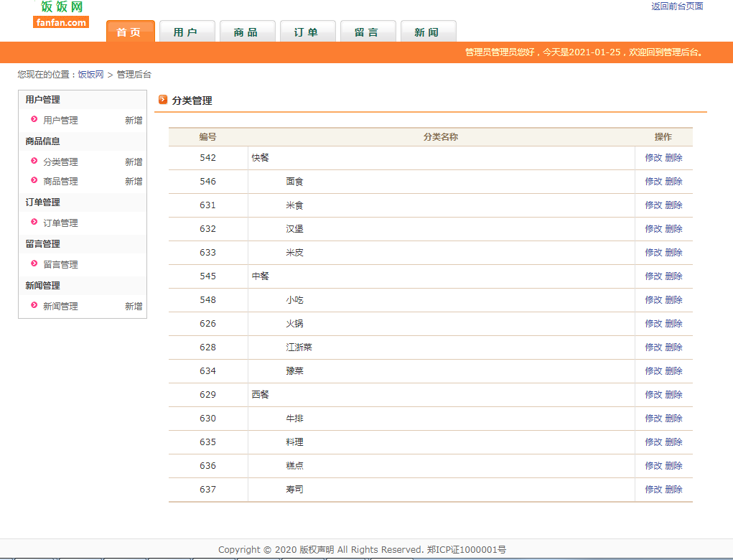The height and width of the screenshot is (560, 733).
Task: Click 修改 in the 江浙菜 row
Action: point(653,347)
